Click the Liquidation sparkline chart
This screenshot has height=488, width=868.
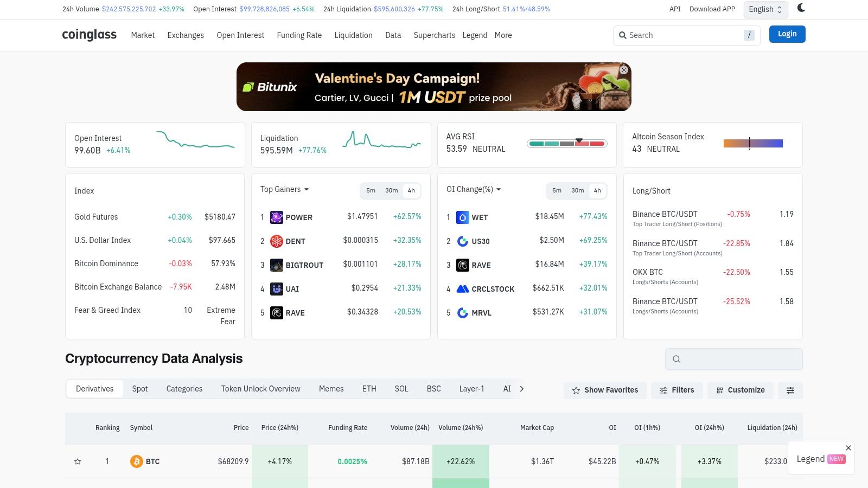pos(382,140)
